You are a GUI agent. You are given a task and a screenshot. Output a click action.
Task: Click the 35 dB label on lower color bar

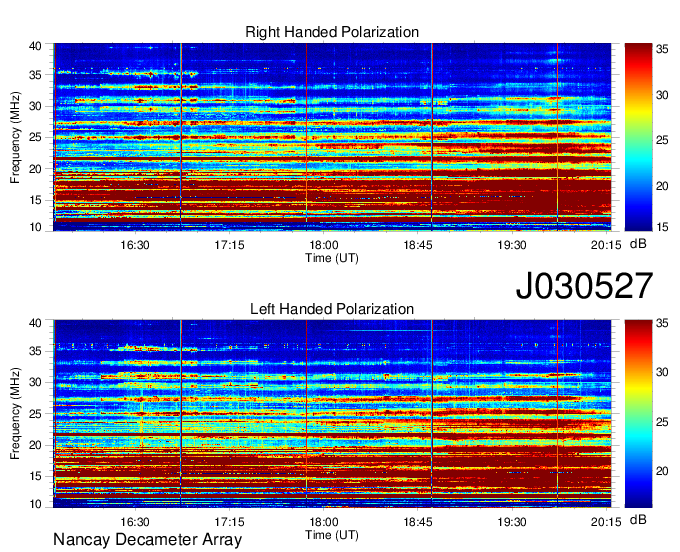coord(662,323)
